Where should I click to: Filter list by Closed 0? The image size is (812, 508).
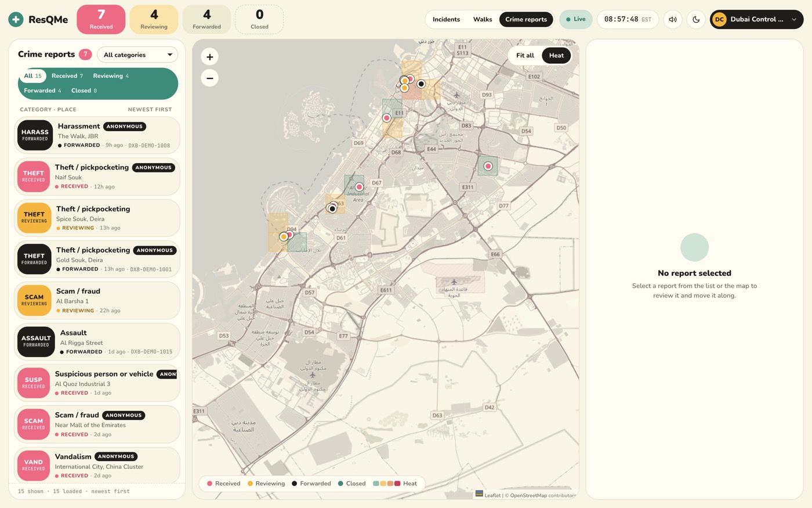point(84,91)
